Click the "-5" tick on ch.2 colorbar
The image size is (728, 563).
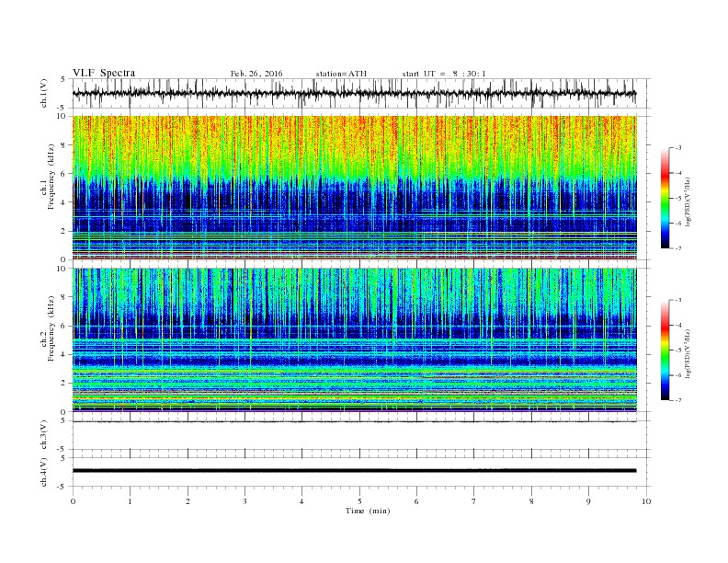pos(678,350)
